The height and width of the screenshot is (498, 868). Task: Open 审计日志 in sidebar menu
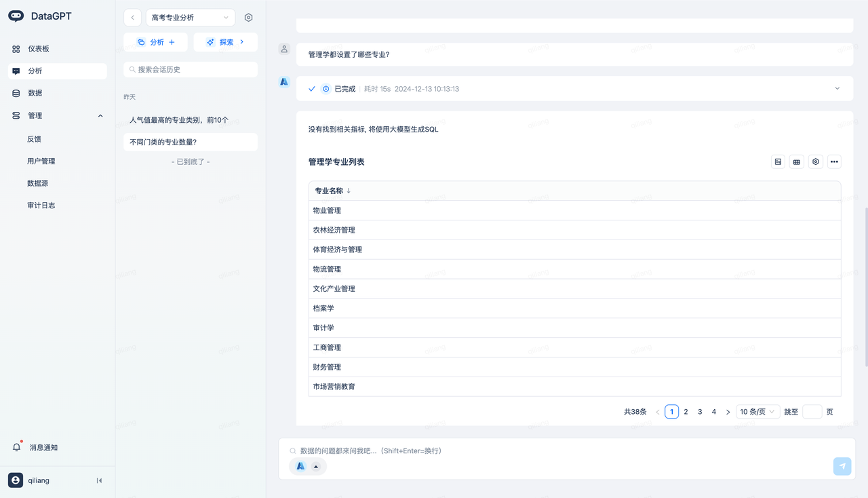pos(41,205)
